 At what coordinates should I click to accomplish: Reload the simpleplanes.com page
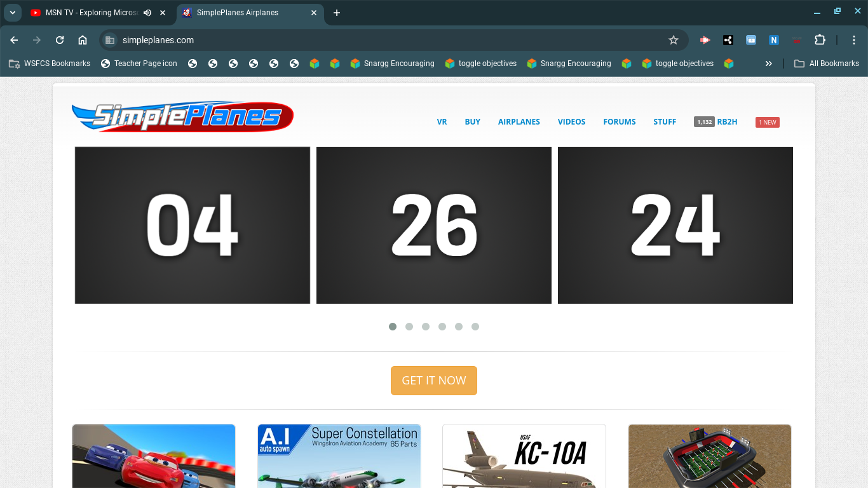pyautogui.click(x=60, y=40)
